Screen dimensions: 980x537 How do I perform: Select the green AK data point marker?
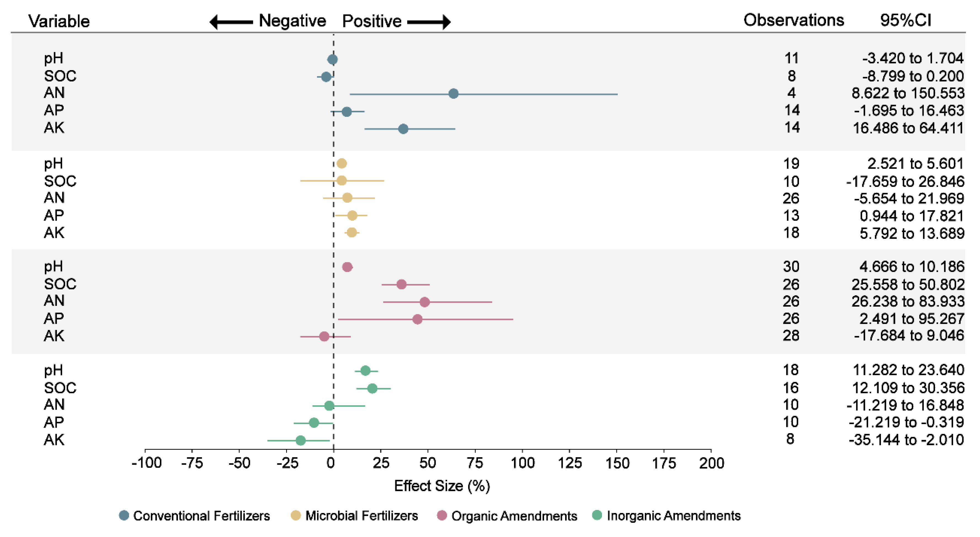coord(300,440)
